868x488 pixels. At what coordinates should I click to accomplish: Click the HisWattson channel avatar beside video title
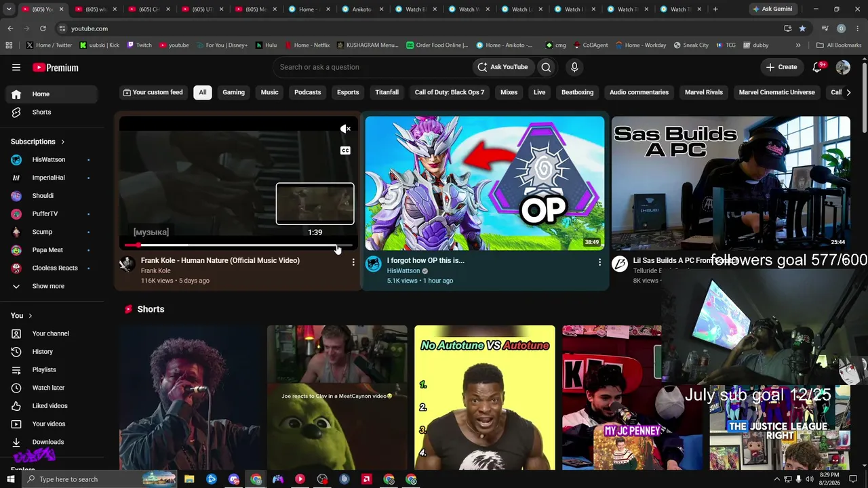(374, 264)
